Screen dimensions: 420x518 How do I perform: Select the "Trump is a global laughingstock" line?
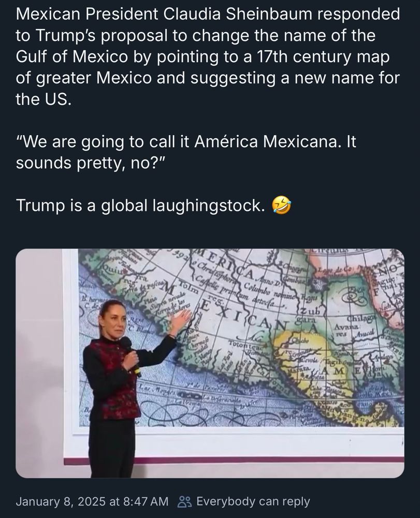140,206
